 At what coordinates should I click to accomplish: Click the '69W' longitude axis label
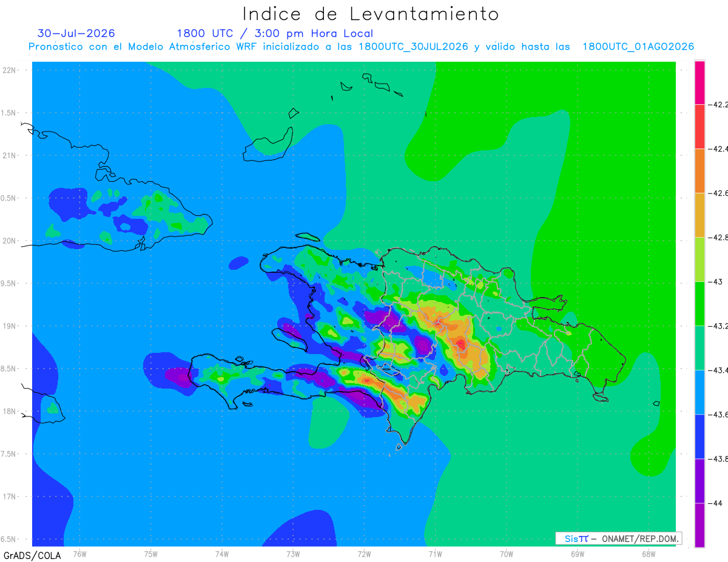[x=578, y=554]
